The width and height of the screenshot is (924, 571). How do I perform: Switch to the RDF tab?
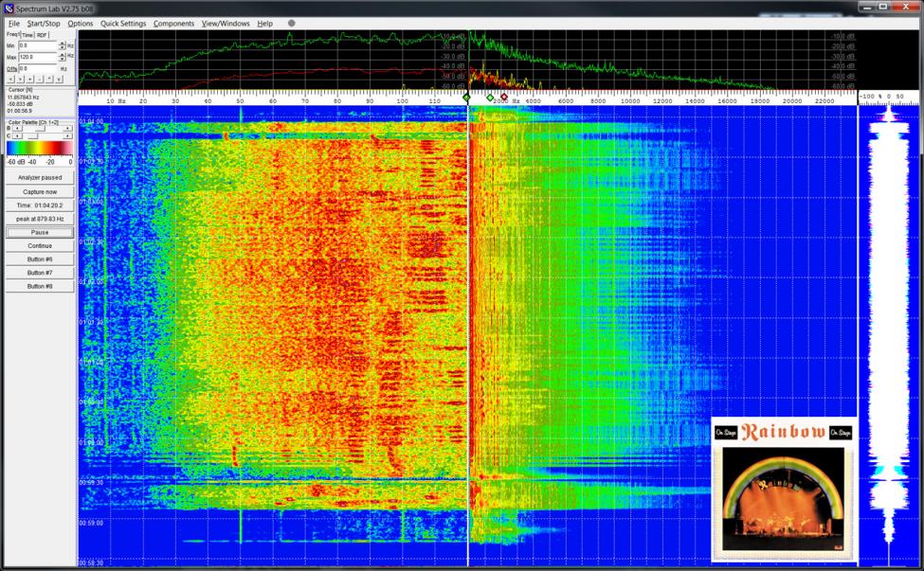[x=42, y=35]
